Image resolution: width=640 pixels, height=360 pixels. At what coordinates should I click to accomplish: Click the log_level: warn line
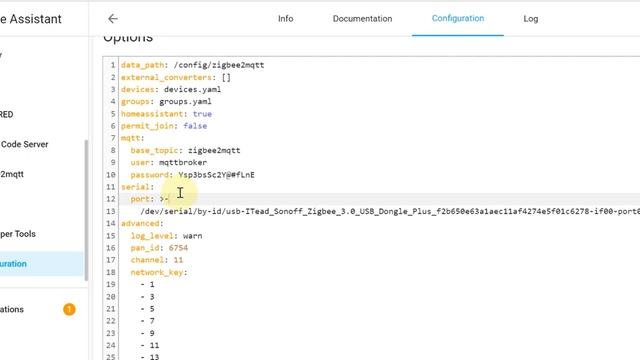click(x=166, y=236)
